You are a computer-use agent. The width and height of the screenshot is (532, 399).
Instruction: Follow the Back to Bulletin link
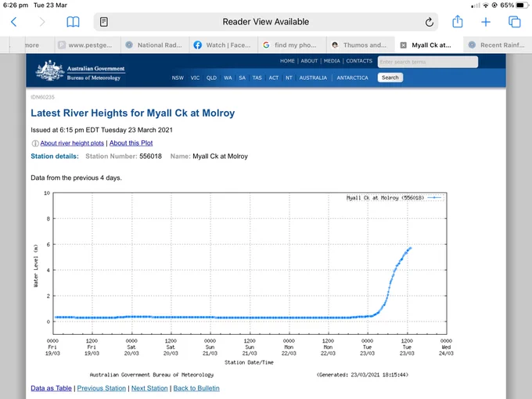(x=196, y=388)
